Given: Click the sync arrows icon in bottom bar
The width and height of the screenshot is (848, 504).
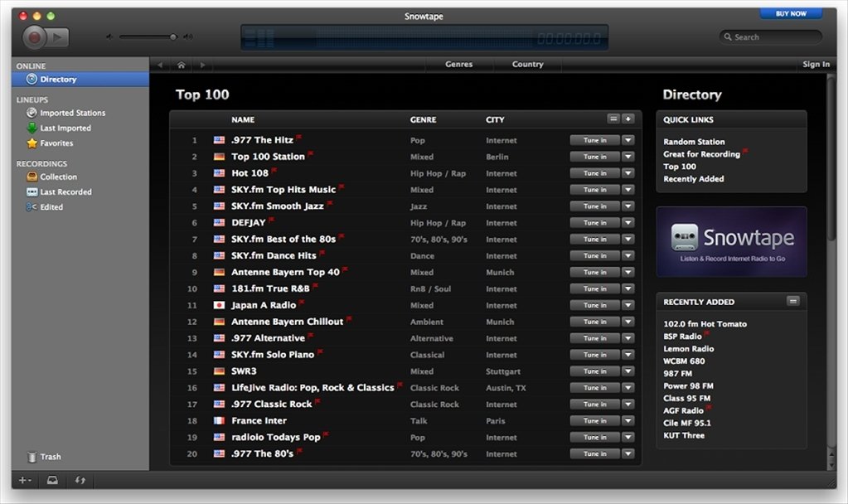Looking at the screenshot, I should click(80, 480).
